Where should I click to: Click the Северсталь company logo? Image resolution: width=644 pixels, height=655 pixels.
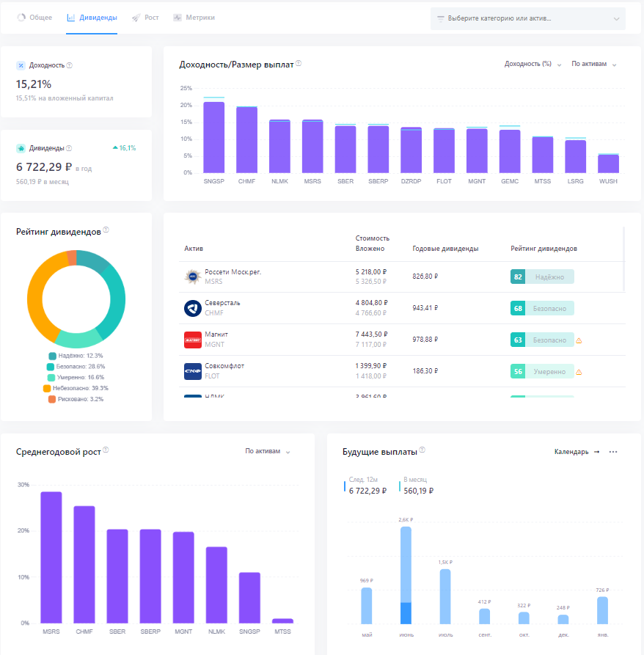pos(192,308)
